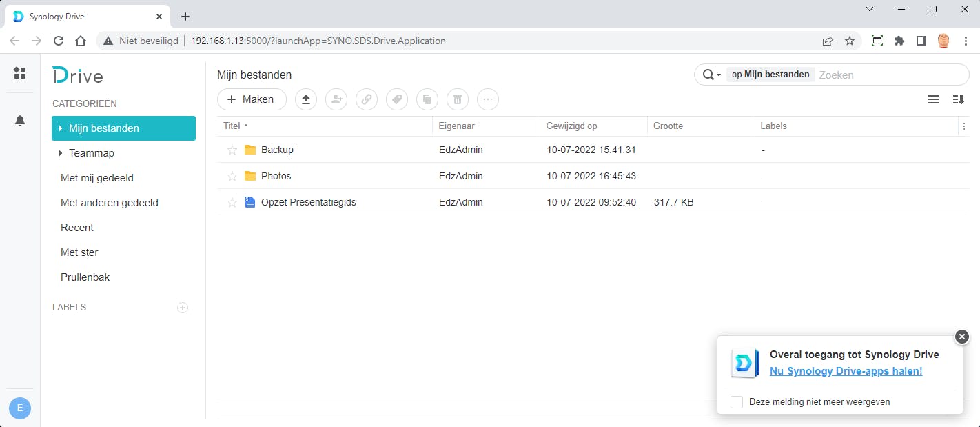Screen dimensions: 980x427
Task: Click the op Mijn bestanden search scope
Action: [770, 75]
